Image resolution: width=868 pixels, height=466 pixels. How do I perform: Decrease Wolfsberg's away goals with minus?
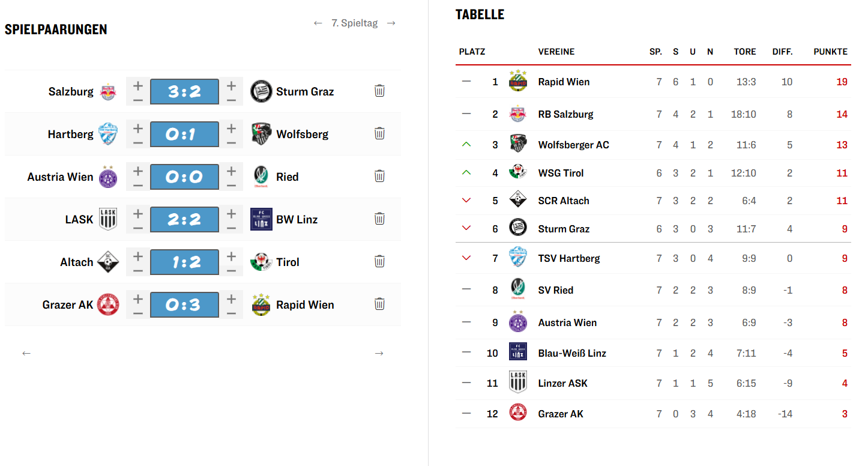(231, 142)
